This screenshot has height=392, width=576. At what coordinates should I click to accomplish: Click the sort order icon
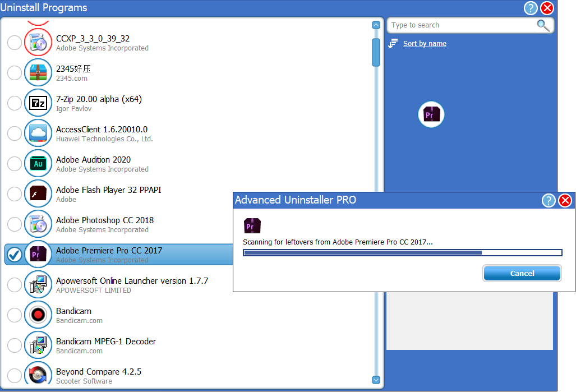393,44
